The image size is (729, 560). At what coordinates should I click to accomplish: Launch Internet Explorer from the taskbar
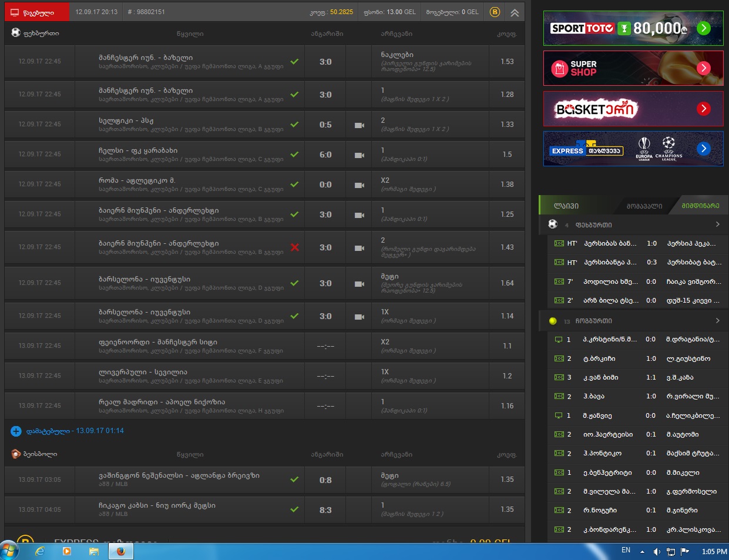pos(40,551)
